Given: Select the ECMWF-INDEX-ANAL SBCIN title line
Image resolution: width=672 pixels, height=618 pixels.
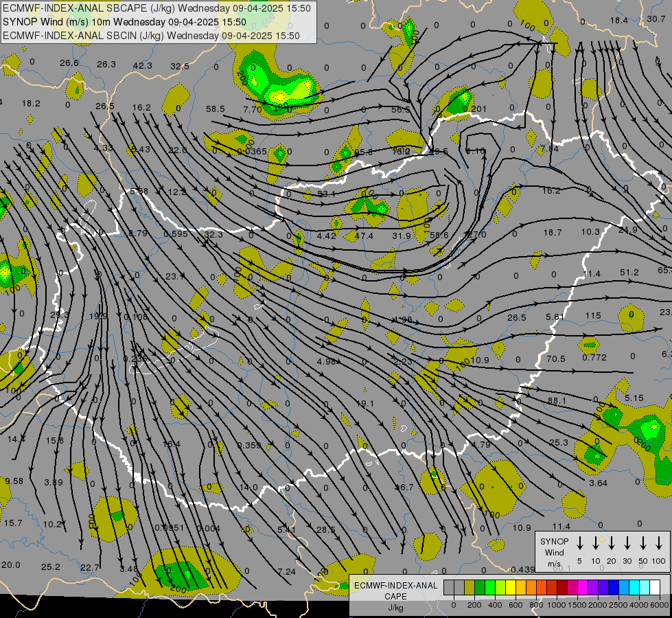Looking at the screenshot, I should pyautogui.click(x=151, y=36).
